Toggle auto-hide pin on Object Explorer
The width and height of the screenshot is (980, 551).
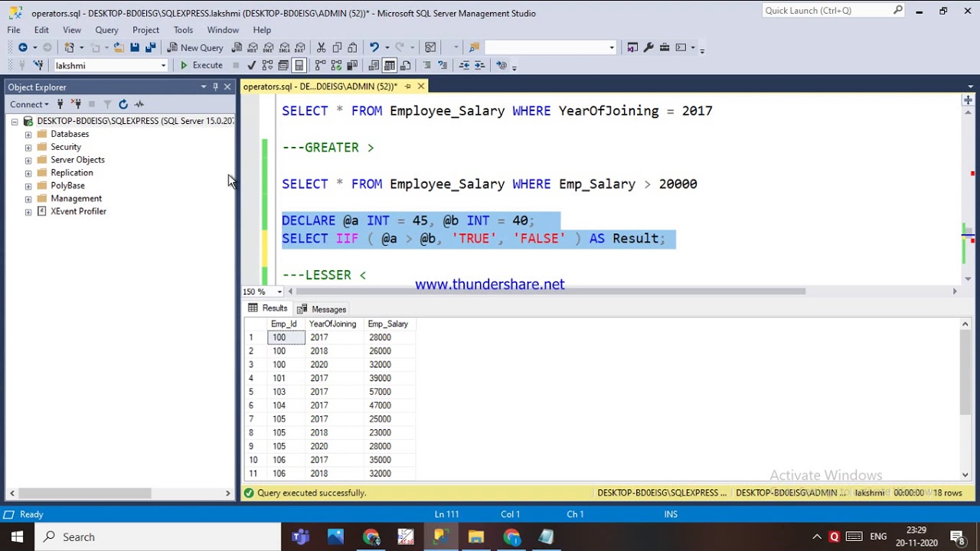pyautogui.click(x=215, y=87)
